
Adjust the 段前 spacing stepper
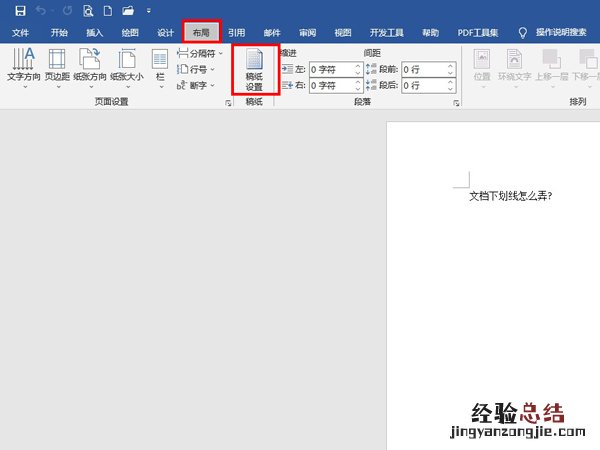[451, 69]
